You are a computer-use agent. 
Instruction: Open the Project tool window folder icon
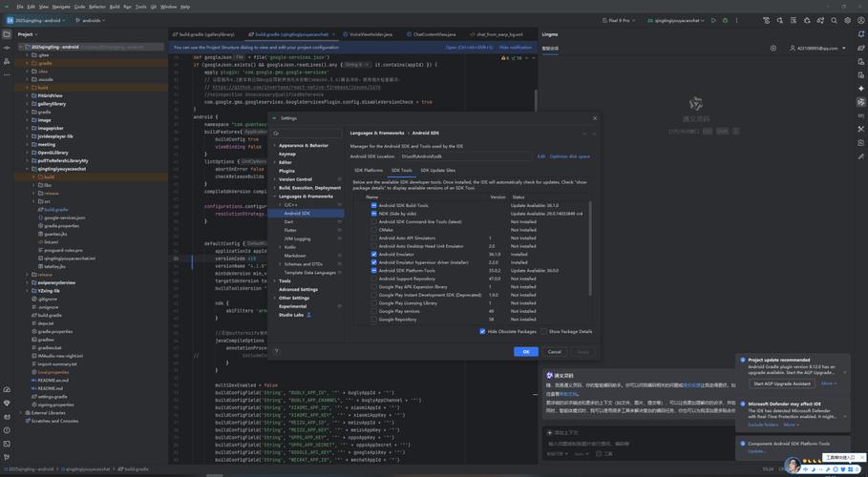tap(7, 34)
